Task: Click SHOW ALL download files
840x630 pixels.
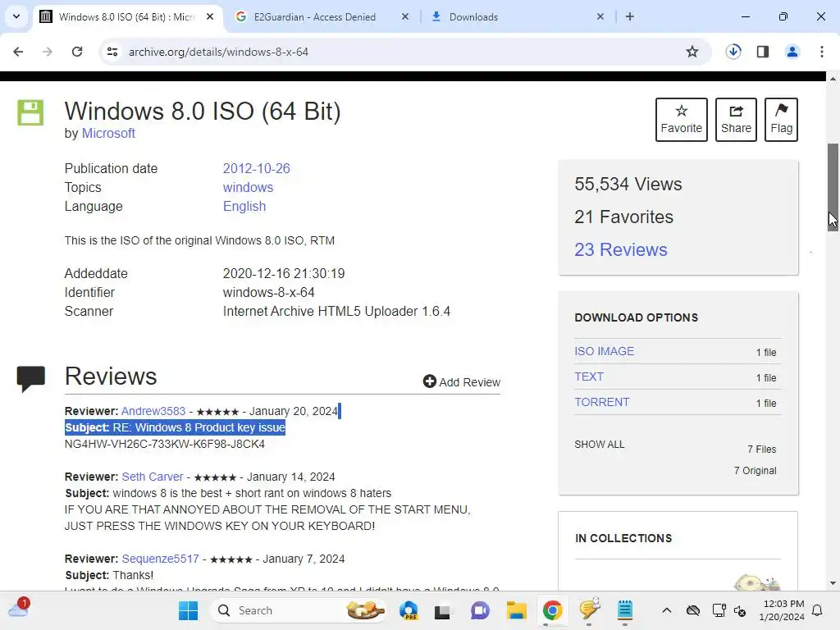Action: (600, 445)
